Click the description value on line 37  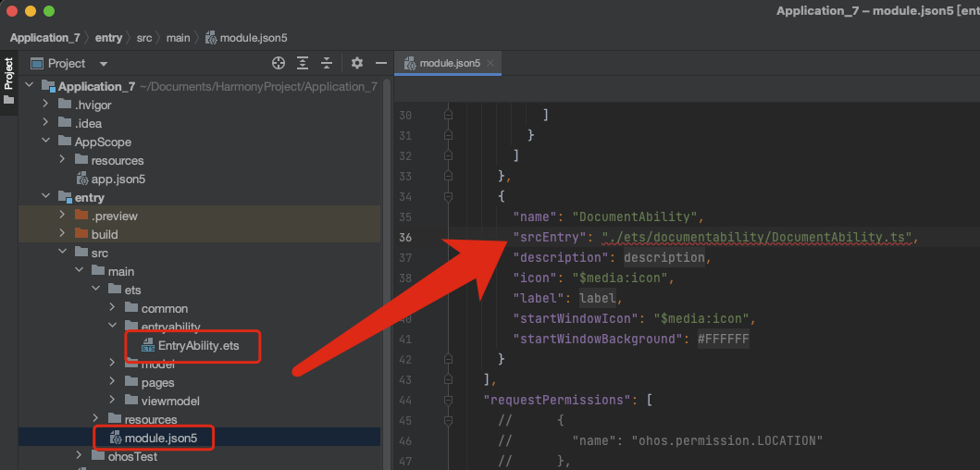pos(665,257)
